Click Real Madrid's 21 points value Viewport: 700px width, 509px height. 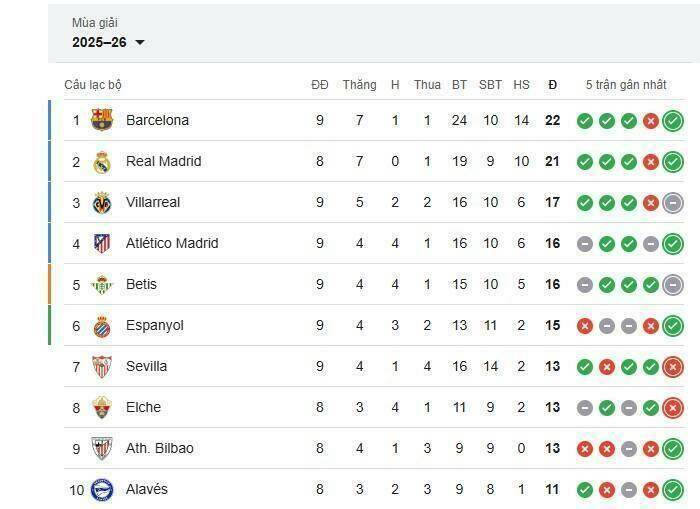[x=552, y=161]
